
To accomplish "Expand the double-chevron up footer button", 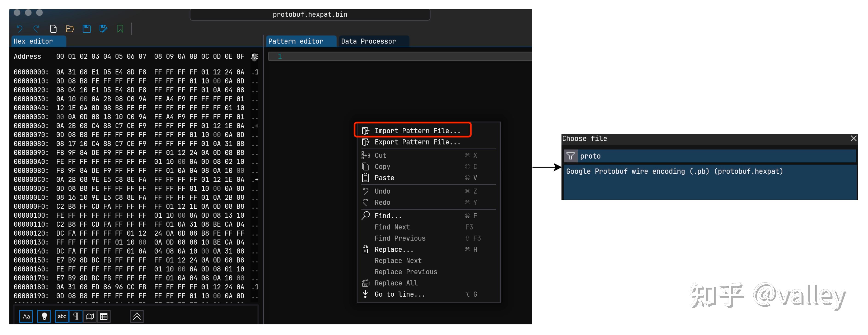I will (x=137, y=316).
